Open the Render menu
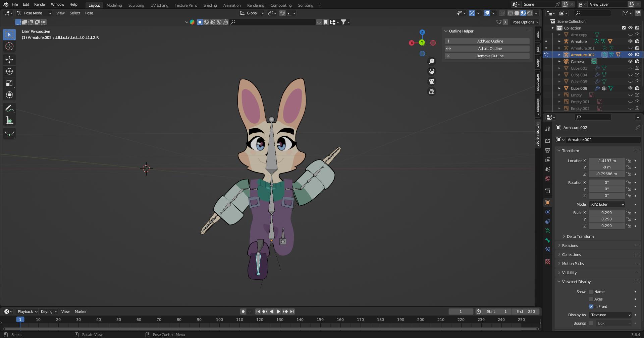 tap(40, 4)
